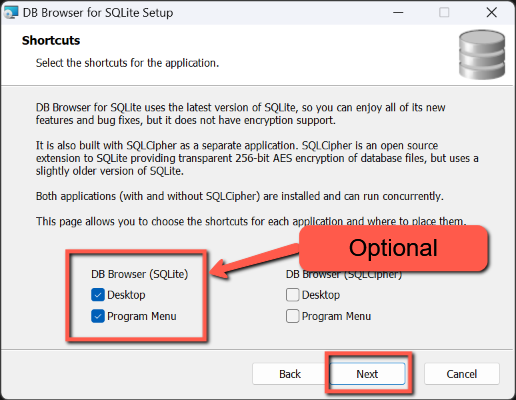Close the DB Browser setup window

pos(492,13)
